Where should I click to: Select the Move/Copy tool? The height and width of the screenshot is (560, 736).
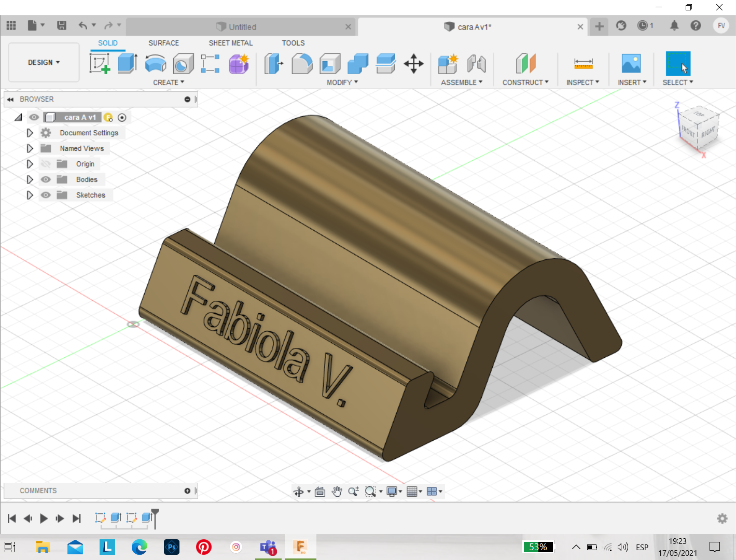click(x=413, y=63)
